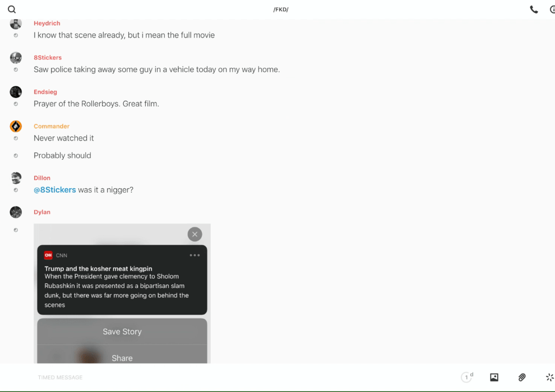Click the @8Stickers mention link

54,190
